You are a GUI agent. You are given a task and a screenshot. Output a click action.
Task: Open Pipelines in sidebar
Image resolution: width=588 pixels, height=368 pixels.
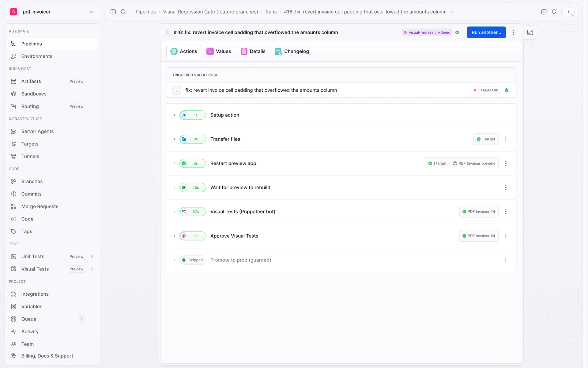(52, 44)
